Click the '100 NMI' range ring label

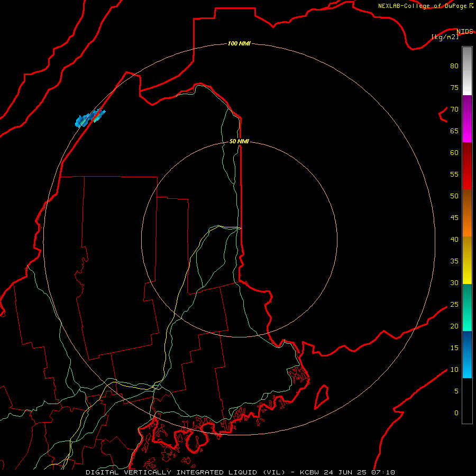click(239, 43)
